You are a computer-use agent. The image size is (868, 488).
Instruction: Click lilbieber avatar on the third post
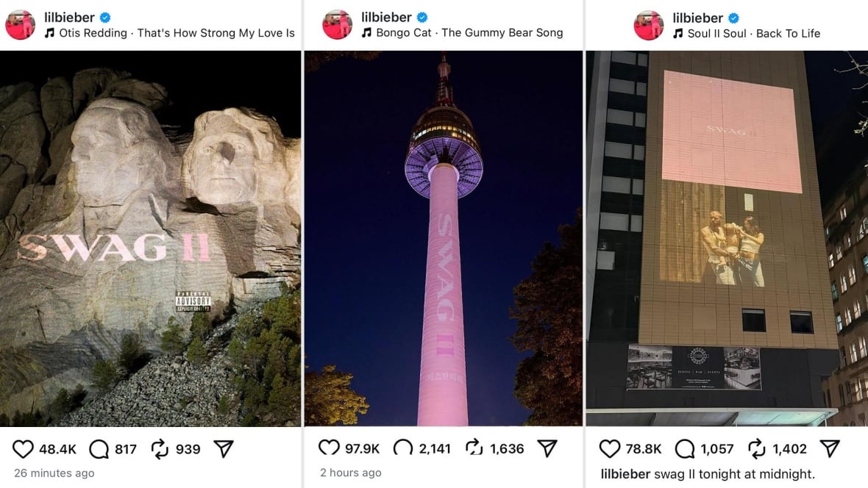pos(648,25)
